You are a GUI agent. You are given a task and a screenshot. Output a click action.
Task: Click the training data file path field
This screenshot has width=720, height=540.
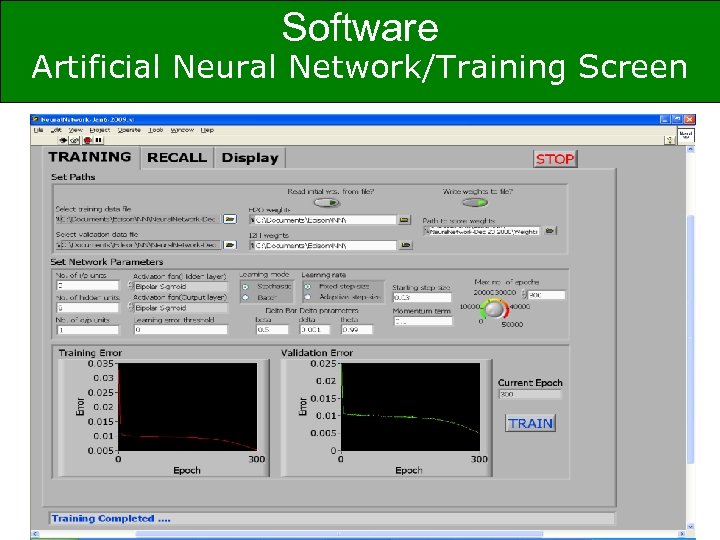pyautogui.click(x=138, y=219)
